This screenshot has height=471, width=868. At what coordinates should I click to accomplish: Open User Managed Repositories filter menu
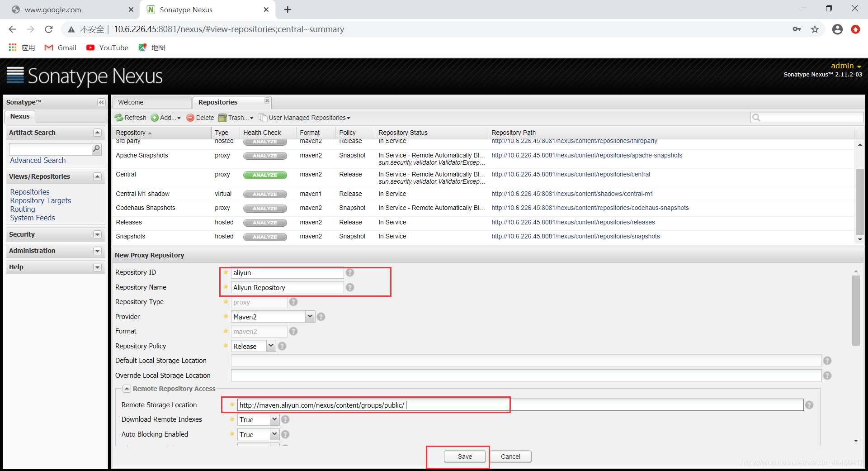click(x=305, y=118)
